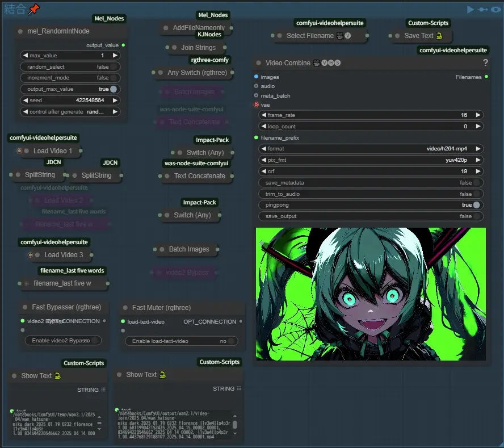Image resolution: width=504 pixels, height=448 pixels.
Task: Open the Video Combine help question mark
Action: pos(485,62)
